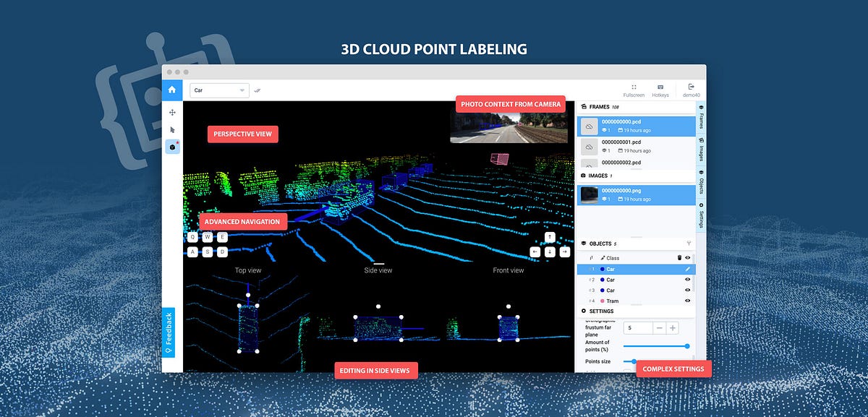The width and height of the screenshot is (868, 417).
Task: Toggle visibility of Car #2
Action: (x=686, y=279)
